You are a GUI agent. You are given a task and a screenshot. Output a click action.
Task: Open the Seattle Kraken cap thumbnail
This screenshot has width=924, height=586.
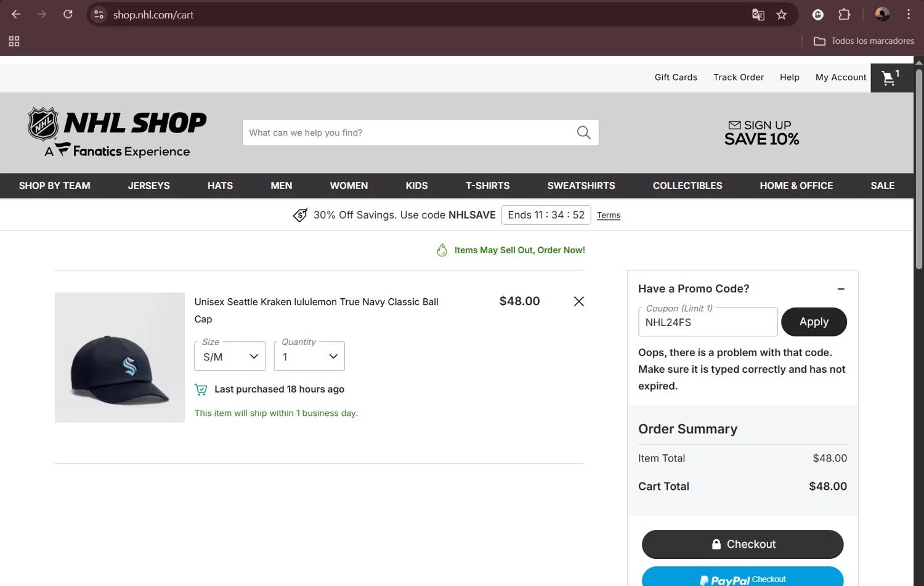coord(120,357)
